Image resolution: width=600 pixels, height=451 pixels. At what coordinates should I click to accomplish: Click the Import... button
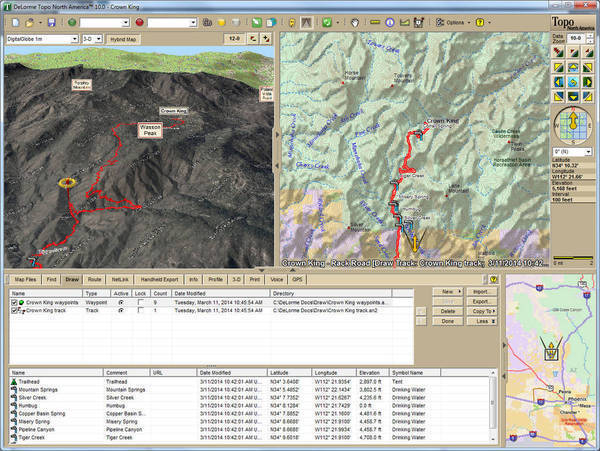pos(482,292)
